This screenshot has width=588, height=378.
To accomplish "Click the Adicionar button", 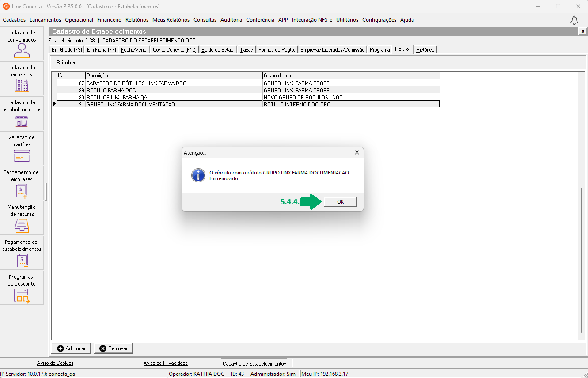I will click(71, 348).
